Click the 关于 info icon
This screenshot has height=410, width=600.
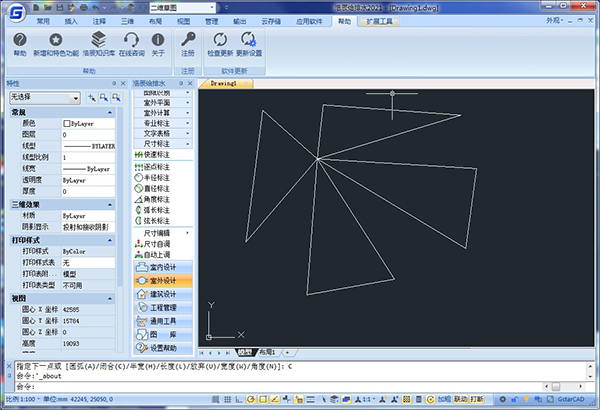pos(158,40)
